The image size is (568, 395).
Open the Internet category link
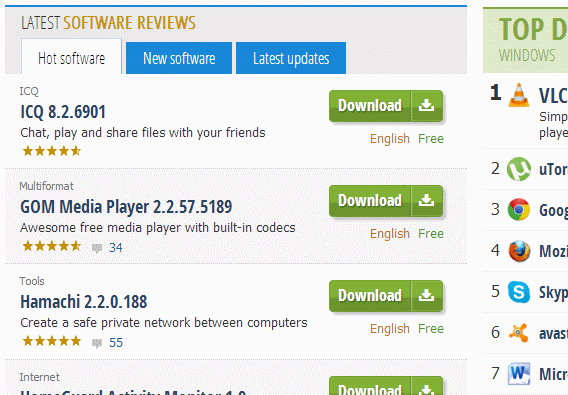[x=39, y=377]
